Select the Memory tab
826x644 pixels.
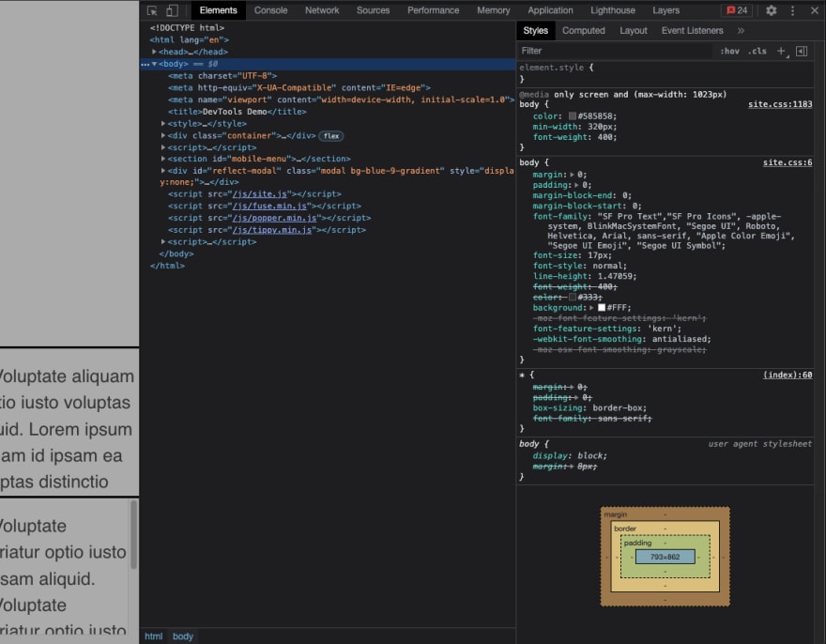(494, 10)
